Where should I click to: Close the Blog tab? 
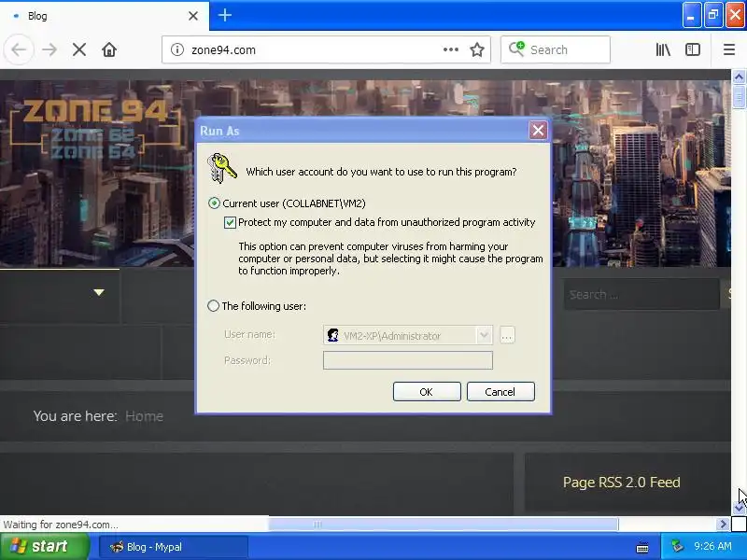193,16
